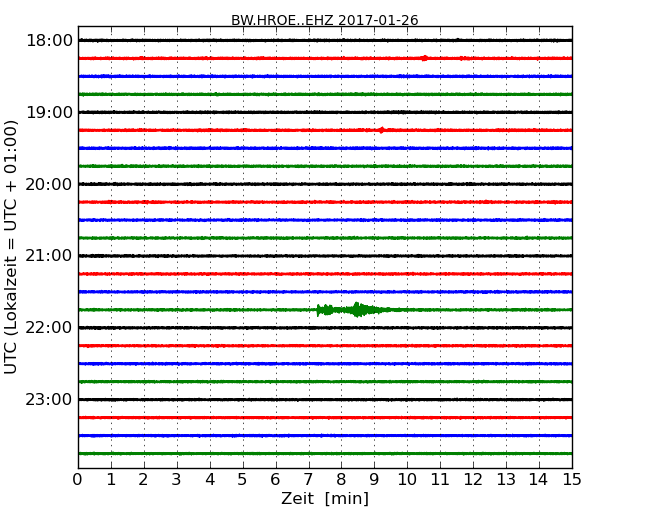Click the x-axis tick label 7

click(308, 479)
